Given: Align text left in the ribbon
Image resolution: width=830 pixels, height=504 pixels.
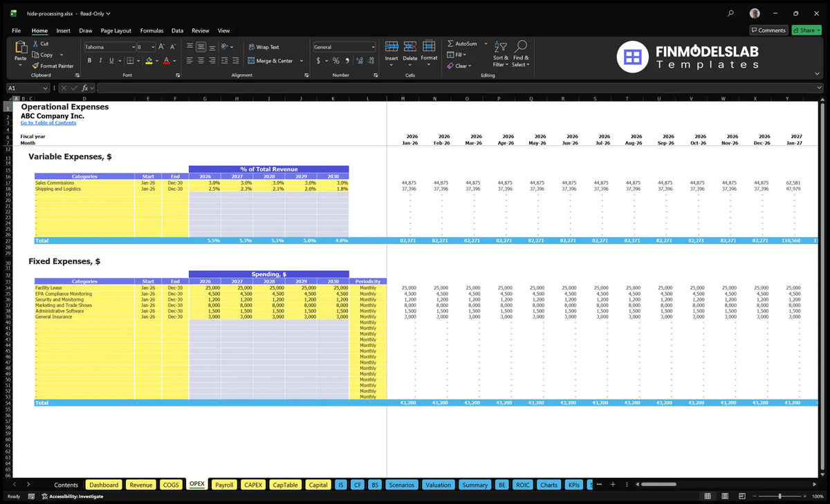Looking at the screenshot, I should coord(190,61).
